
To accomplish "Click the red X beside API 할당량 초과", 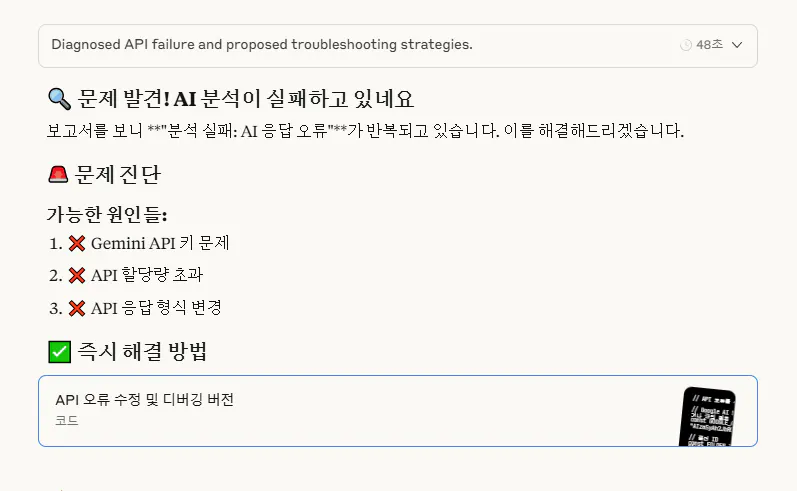I will [x=77, y=275].
